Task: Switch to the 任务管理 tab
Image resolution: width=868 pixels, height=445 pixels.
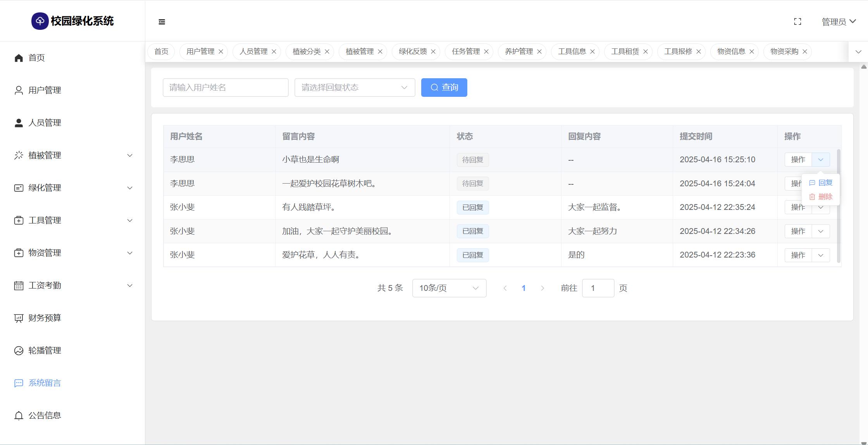Action: pos(465,52)
